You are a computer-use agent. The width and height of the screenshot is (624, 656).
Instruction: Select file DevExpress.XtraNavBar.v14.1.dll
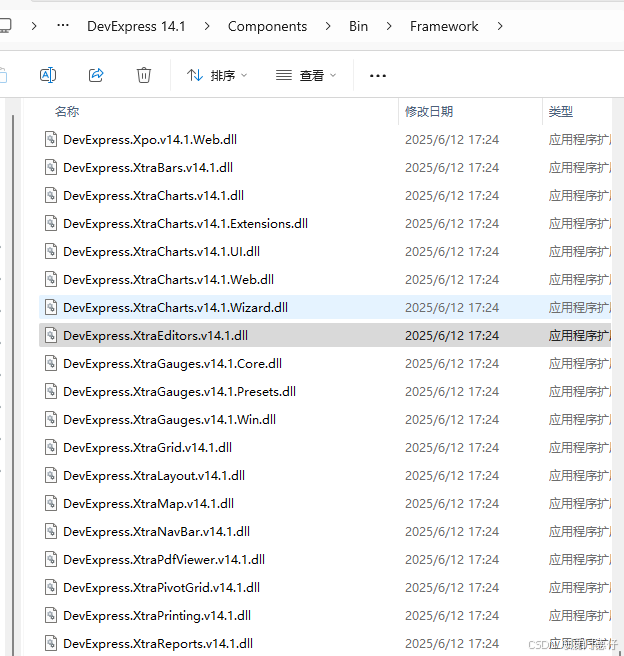325,532
